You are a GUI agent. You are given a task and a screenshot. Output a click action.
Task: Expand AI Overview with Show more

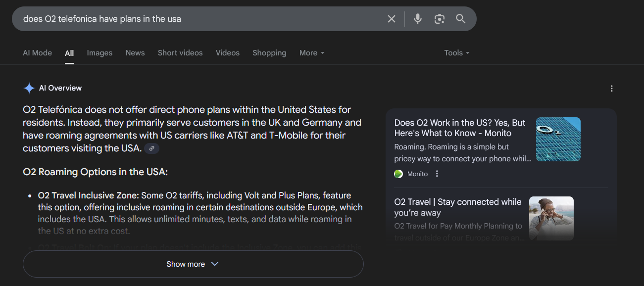click(193, 264)
